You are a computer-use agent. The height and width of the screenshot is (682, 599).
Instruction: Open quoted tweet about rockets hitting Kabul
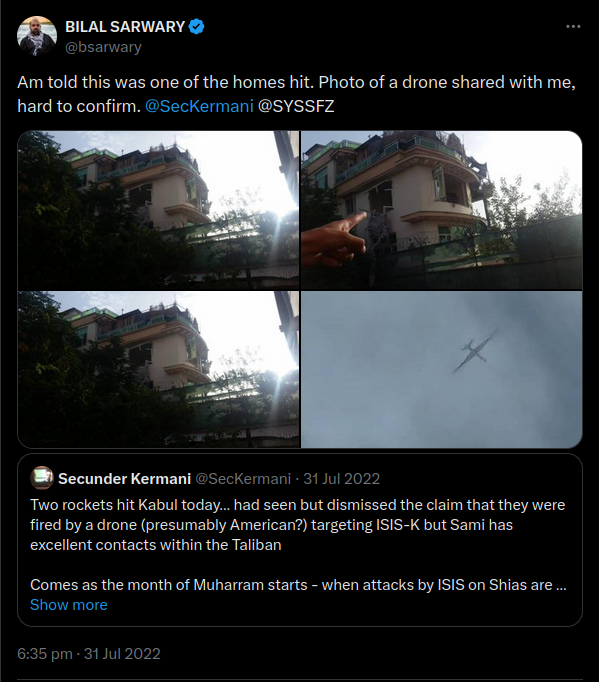pos(300,540)
